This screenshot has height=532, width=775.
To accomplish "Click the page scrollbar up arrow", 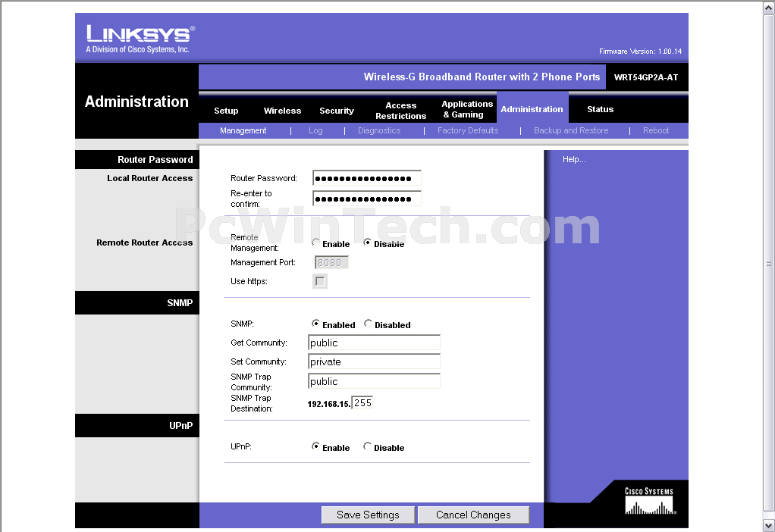I will (769, 7).
